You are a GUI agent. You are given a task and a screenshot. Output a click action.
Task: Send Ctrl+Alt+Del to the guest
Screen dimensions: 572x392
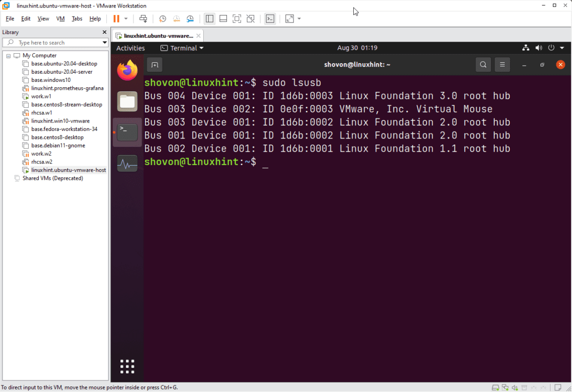pos(143,19)
